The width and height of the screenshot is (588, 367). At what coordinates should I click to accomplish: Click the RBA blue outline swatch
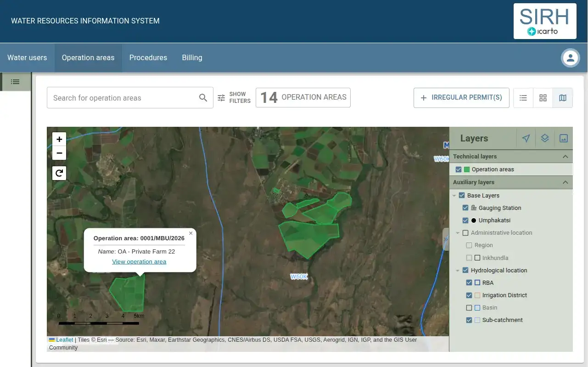[x=477, y=283]
